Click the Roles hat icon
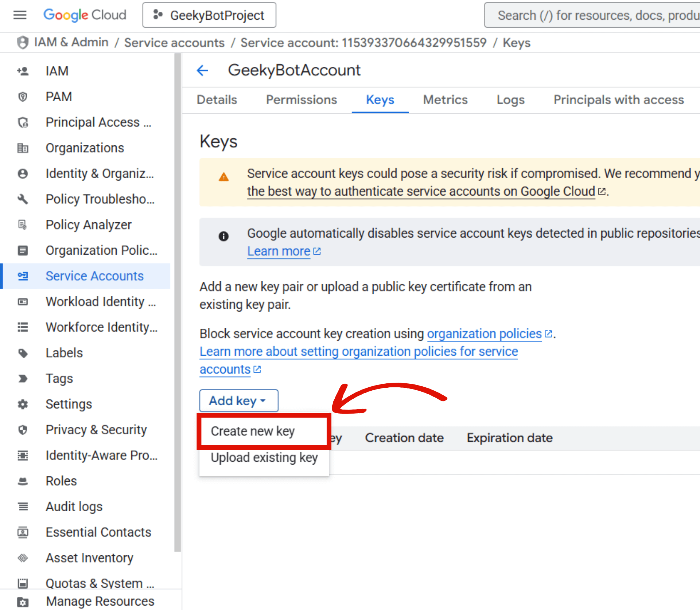 click(23, 481)
